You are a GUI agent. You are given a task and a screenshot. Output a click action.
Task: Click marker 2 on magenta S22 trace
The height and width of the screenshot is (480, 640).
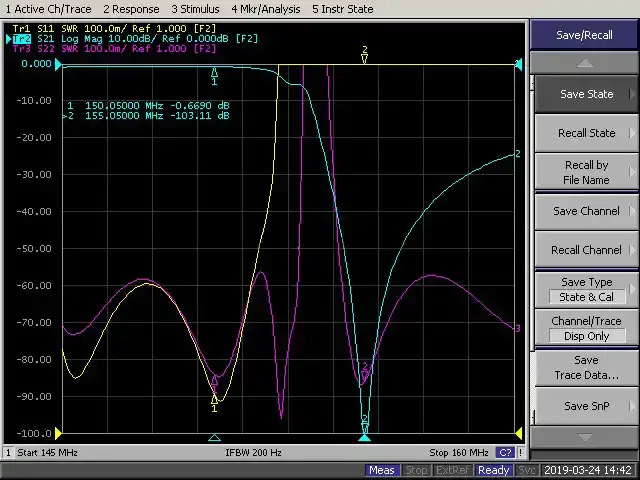pos(365,376)
